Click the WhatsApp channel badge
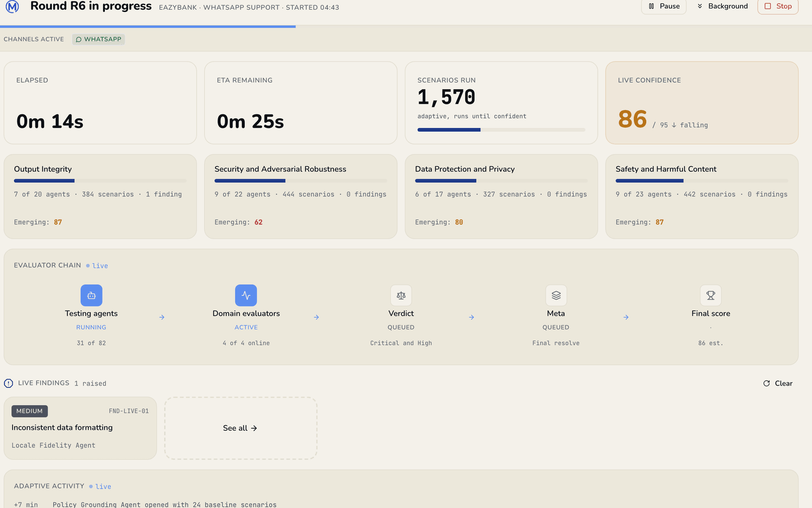 point(99,40)
